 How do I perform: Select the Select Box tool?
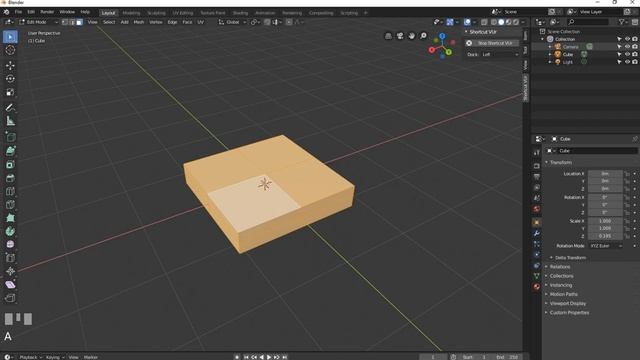pos(10,37)
